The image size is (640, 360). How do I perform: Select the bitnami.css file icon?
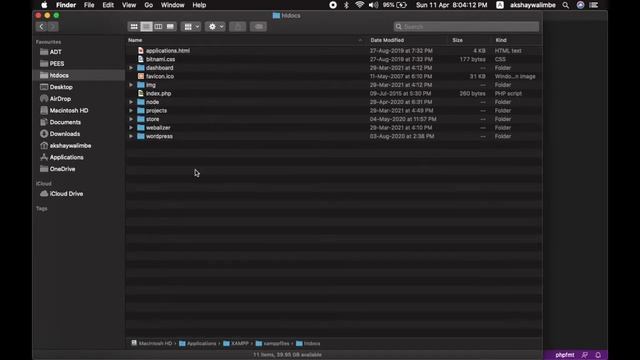coord(141,59)
